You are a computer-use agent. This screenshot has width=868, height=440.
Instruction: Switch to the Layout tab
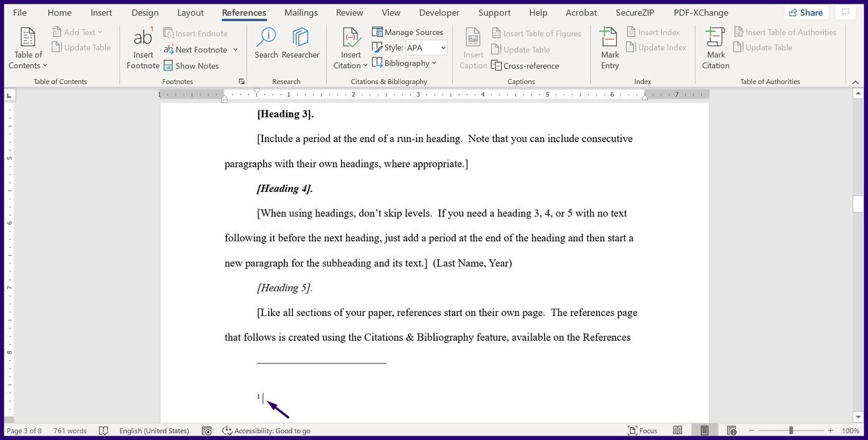coord(190,12)
